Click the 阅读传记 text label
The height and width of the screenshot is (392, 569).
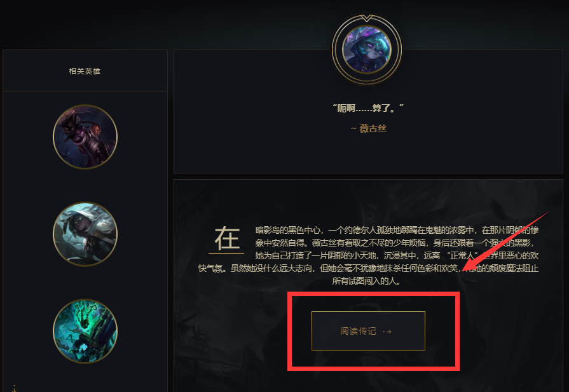(358, 331)
